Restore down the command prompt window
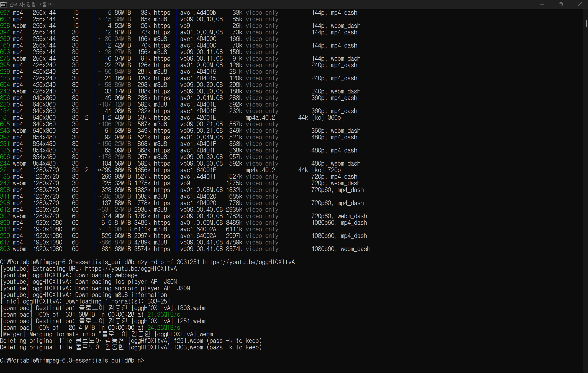588x373 pixels. pyautogui.click(x=561, y=4)
